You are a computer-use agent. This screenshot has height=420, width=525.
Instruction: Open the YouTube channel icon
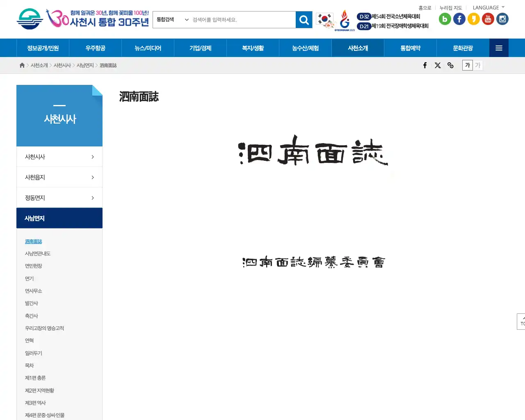click(x=488, y=19)
